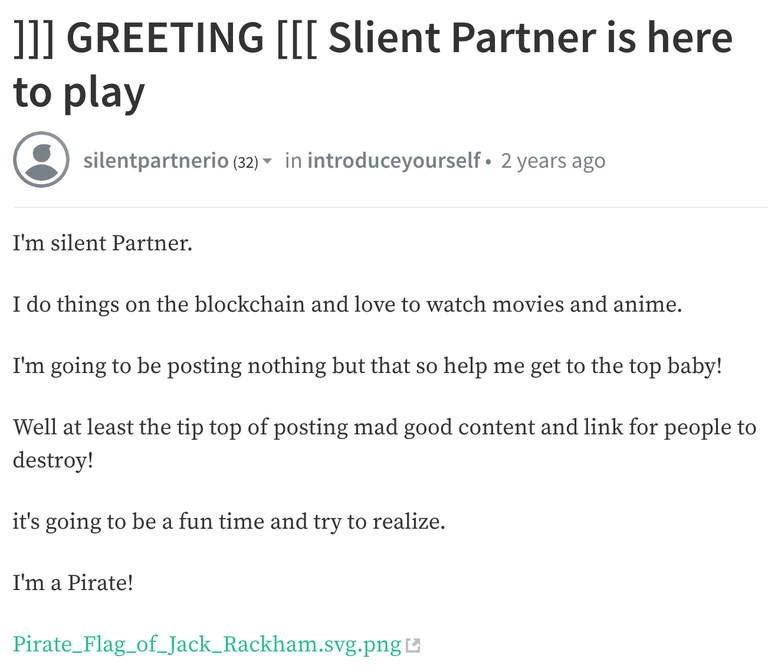The width and height of the screenshot is (768, 667).
Task: Click the "2 years ago" post timestamp
Action: [x=553, y=161]
